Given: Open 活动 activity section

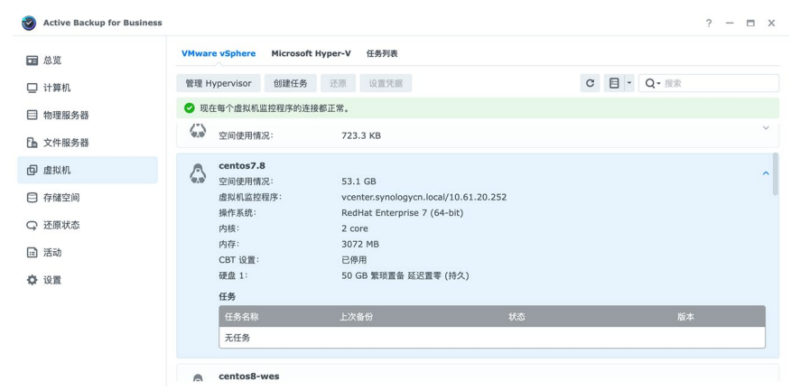Looking at the screenshot, I should click(87, 253).
